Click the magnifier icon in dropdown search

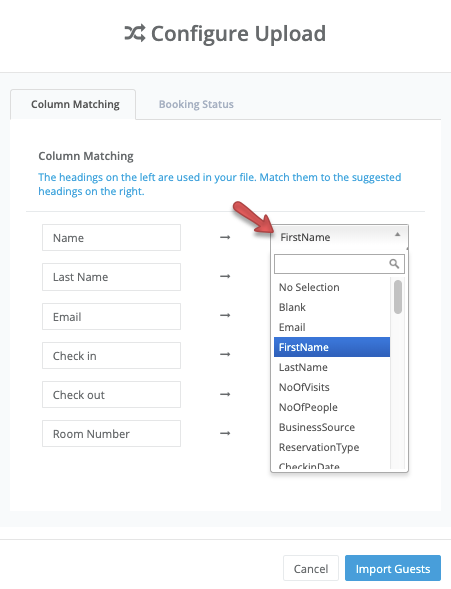coord(394,264)
